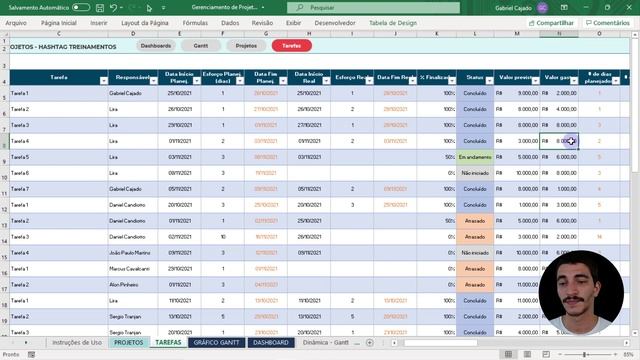Open the Data Início Real filter dropdown
This screenshot has height=360, width=640.
pyautogui.click(x=326, y=81)
